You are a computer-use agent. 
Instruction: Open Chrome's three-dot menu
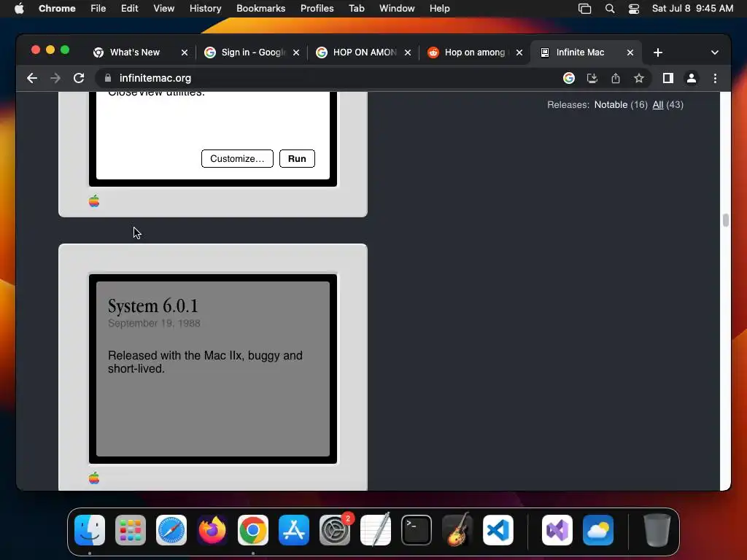pos(715,78)
